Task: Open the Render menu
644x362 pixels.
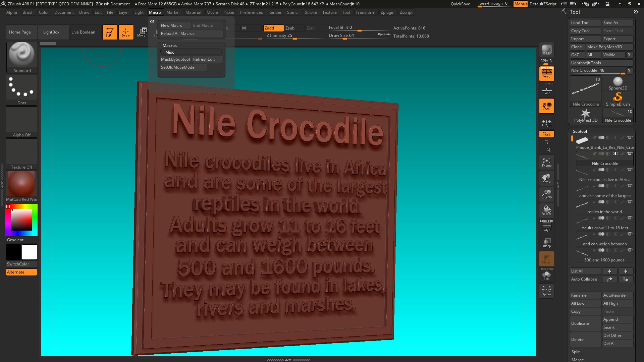Action: [275, 12]
